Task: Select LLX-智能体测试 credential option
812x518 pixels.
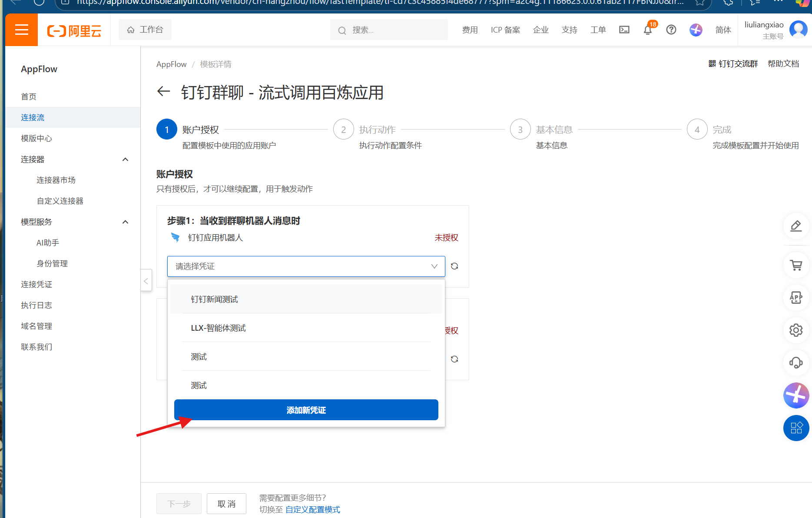Action: 306,328
